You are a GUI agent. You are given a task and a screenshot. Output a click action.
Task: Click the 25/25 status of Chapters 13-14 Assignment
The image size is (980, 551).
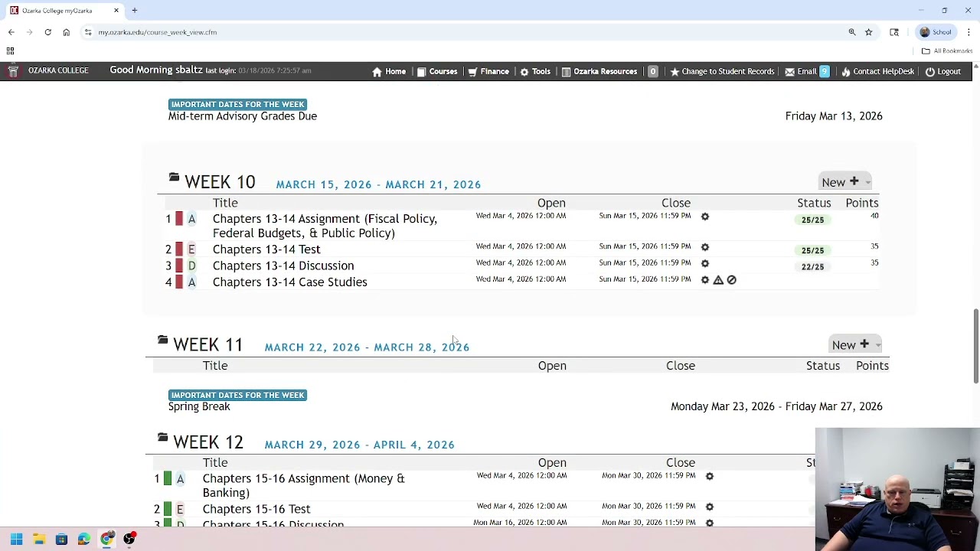[x=812, y=220]
